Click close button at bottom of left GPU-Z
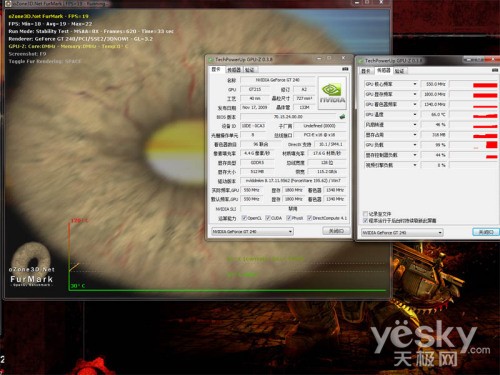The width and height of the screenshot is (500, 375). click(x=336, y=231)
